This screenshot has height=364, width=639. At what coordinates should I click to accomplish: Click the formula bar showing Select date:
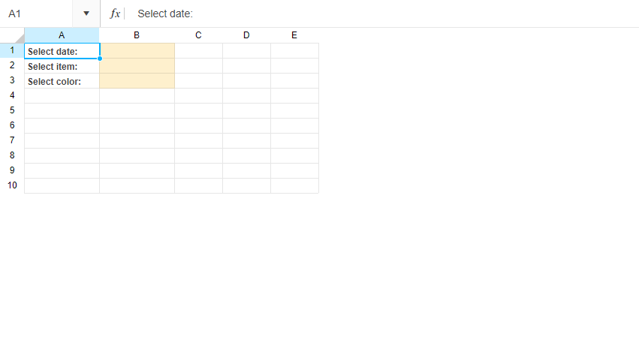tap(383, 14)
